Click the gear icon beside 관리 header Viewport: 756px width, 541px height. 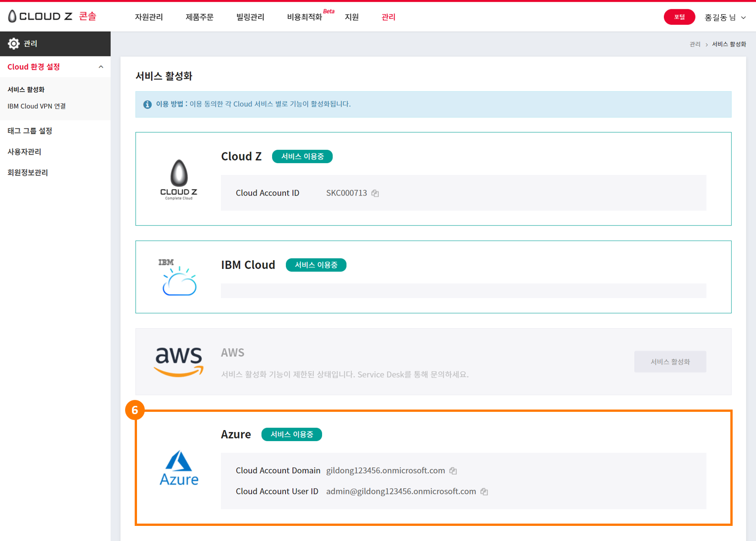pyautogui.click(x=14, y=44)
